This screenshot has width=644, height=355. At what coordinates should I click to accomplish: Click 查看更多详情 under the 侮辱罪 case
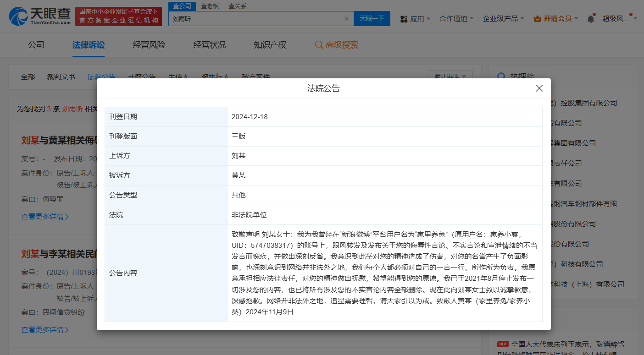[45, 216]
